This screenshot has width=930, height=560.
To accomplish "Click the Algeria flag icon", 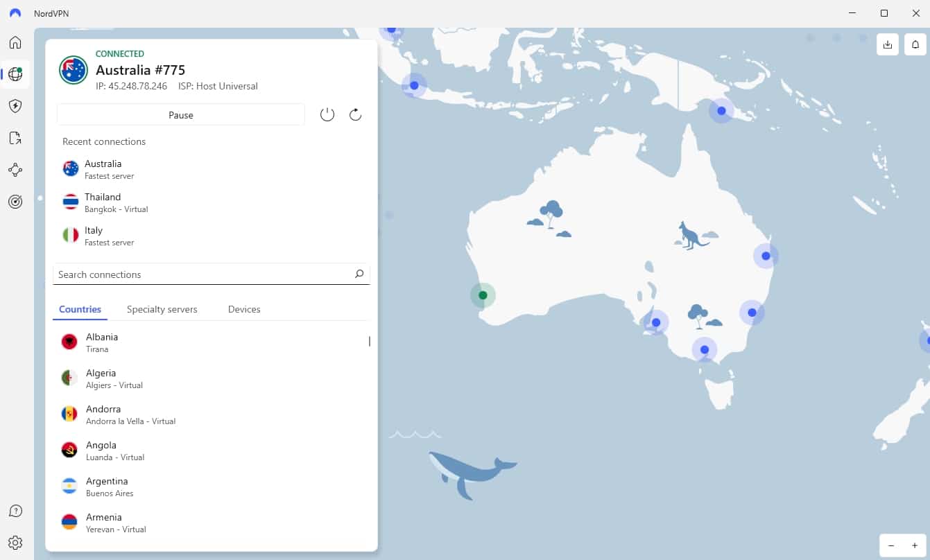I will (x=69, y=378).
